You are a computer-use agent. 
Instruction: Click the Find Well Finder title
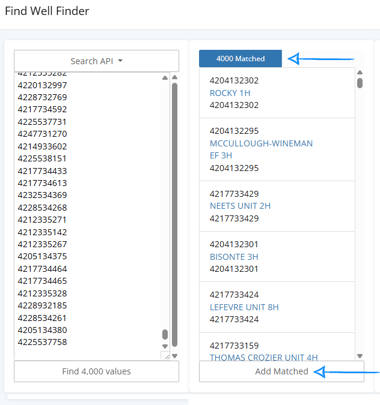(47, 11)
